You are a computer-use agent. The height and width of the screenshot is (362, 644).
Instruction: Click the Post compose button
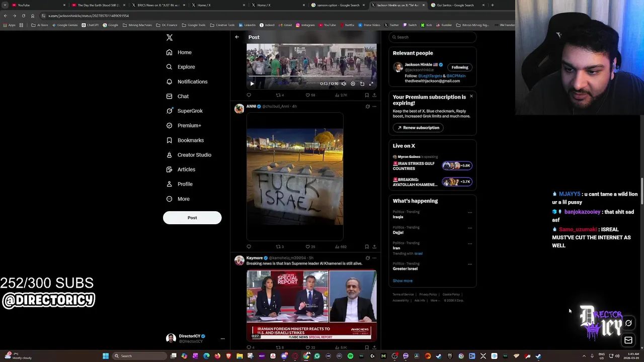click(x=192, y=218)
